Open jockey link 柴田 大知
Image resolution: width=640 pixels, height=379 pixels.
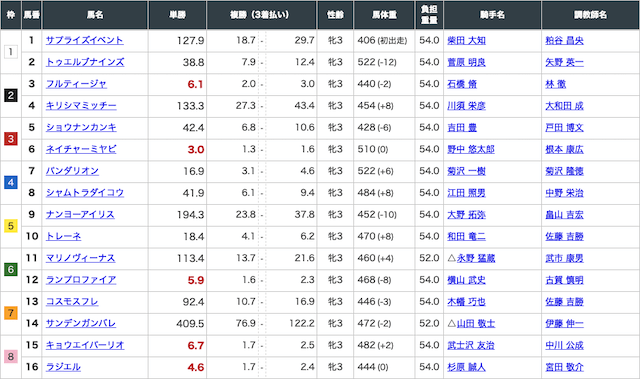tap(467, 40)
